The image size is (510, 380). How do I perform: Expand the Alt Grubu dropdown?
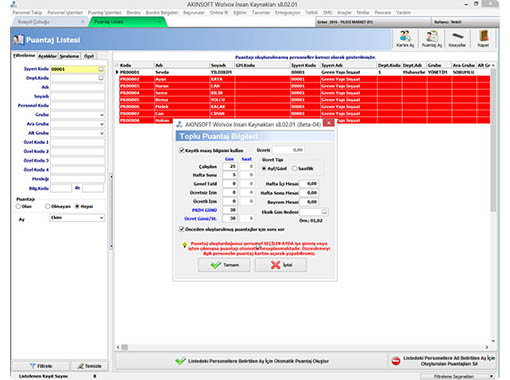pos(102,133)
